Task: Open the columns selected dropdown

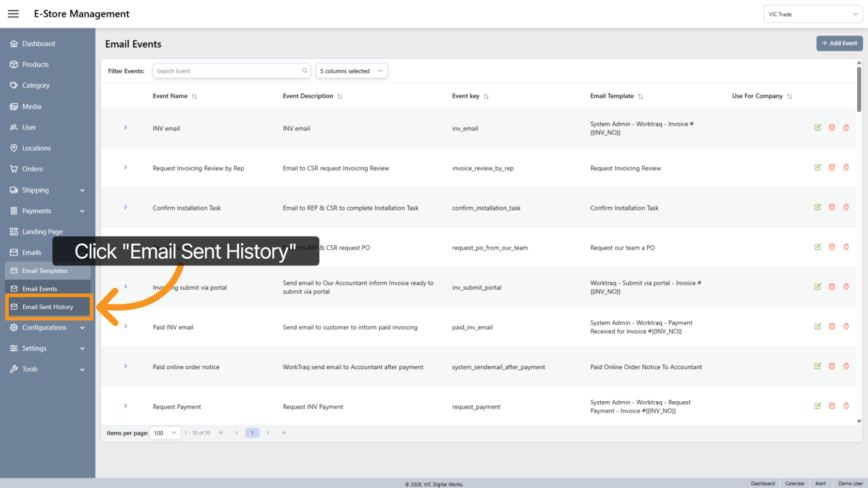Action: coord(351,71)
